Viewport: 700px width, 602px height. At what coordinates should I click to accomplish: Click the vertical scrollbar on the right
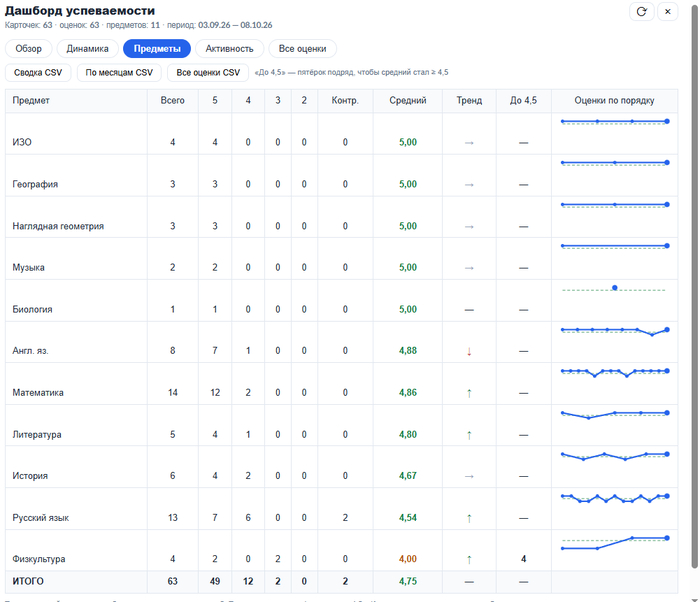pos(694,286)
